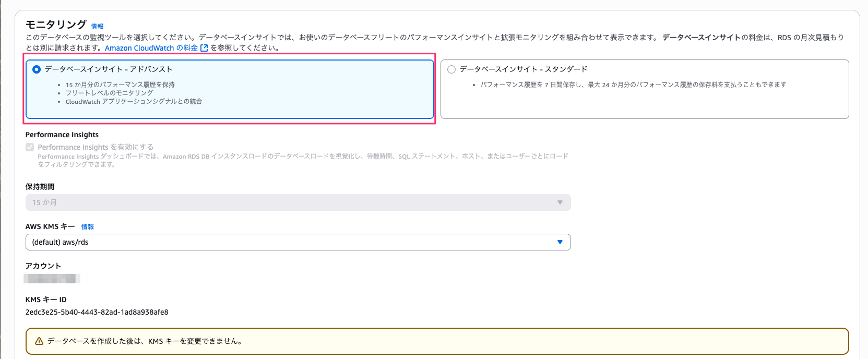Screen dimensions: 868x359
Task: Click the データベースを作成した後は warning message text
Action: [145, 341]
